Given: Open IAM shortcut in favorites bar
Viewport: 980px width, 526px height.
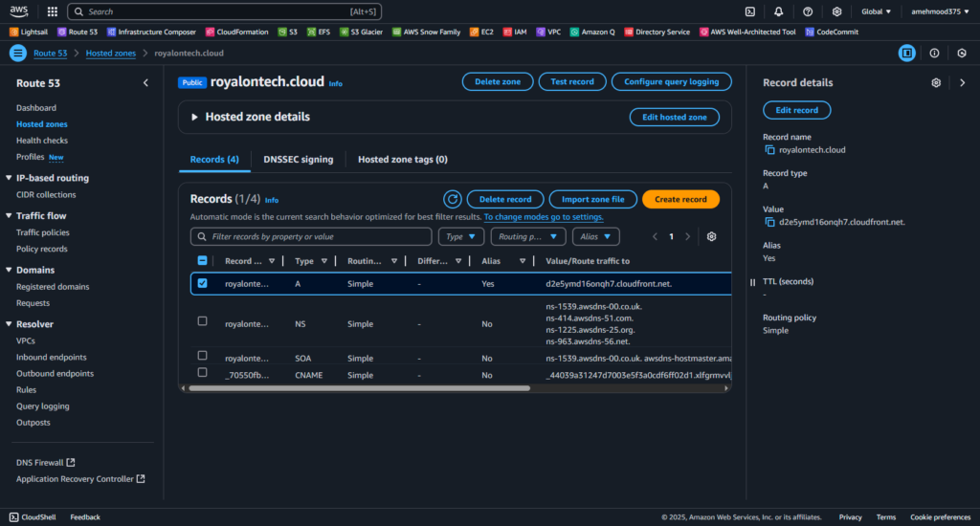Looking at the screenshot, I should 515,32.
